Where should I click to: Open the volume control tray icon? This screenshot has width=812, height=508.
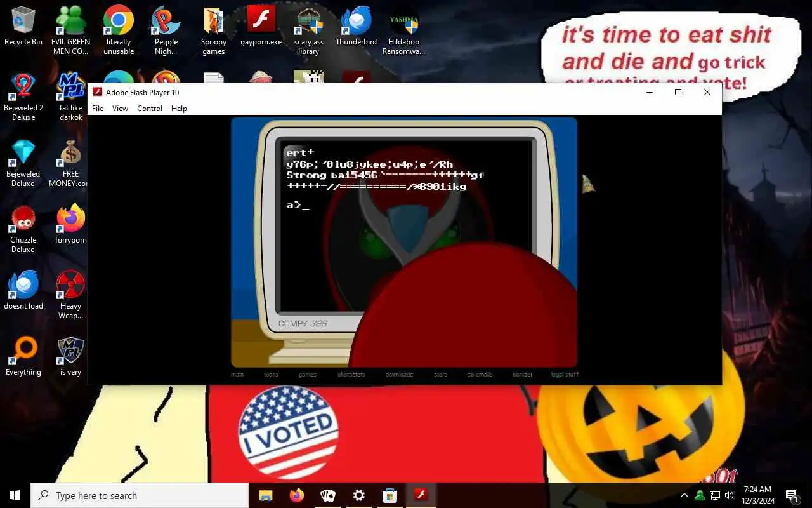click(730, 495)
